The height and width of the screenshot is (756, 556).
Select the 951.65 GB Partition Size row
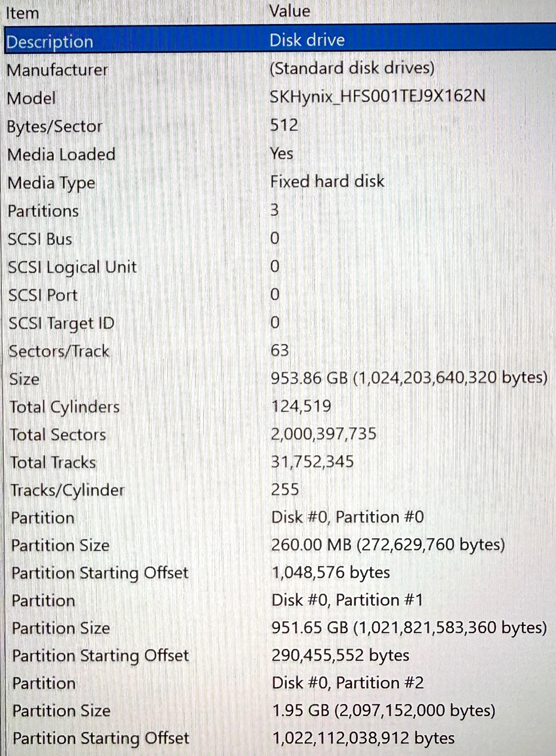point(280,627)
